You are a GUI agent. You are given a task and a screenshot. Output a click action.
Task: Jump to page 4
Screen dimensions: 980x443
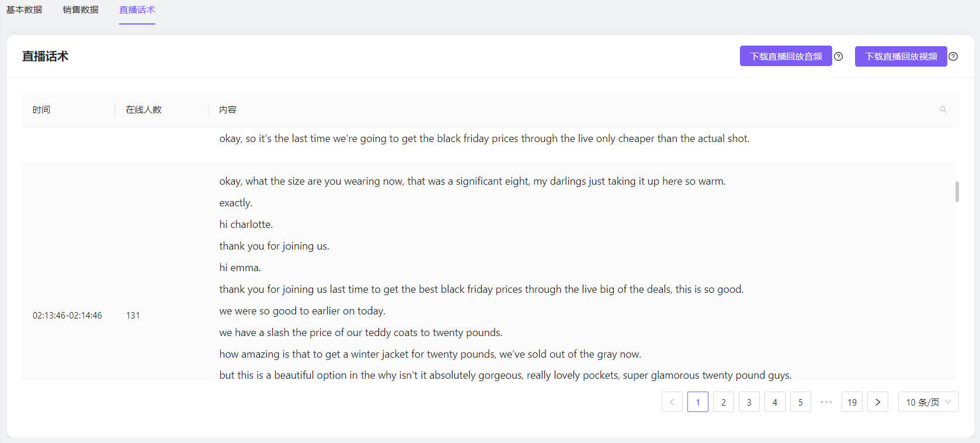tap(775, 402)
